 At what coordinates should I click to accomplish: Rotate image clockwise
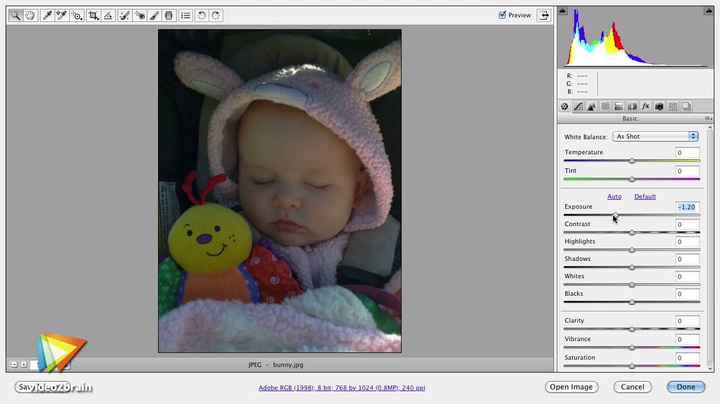(217, 16)
